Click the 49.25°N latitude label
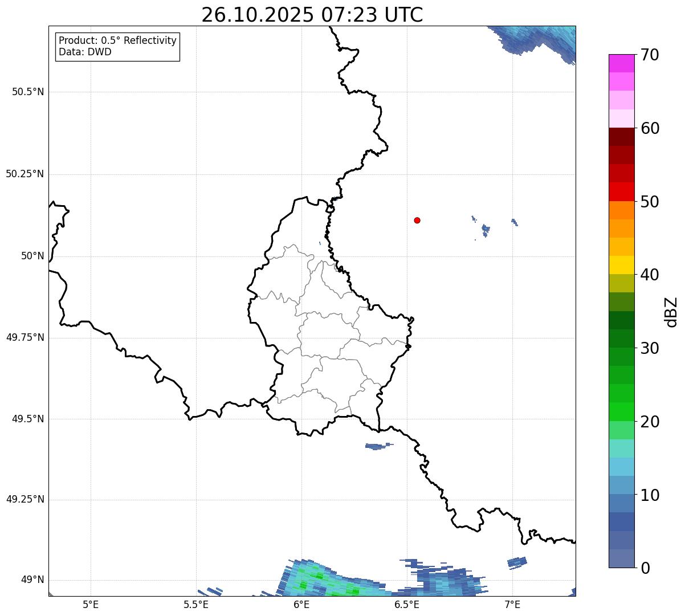 coord(25,500)
